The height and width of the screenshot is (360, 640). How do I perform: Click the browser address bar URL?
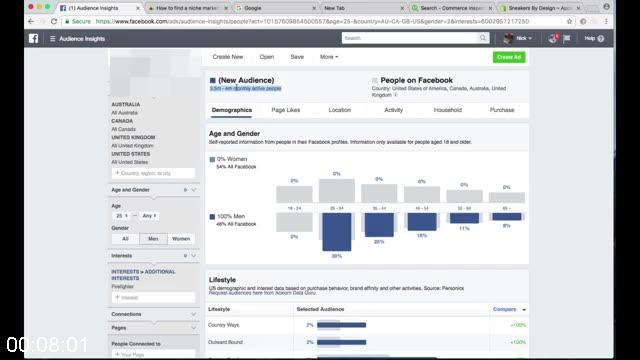312,21
